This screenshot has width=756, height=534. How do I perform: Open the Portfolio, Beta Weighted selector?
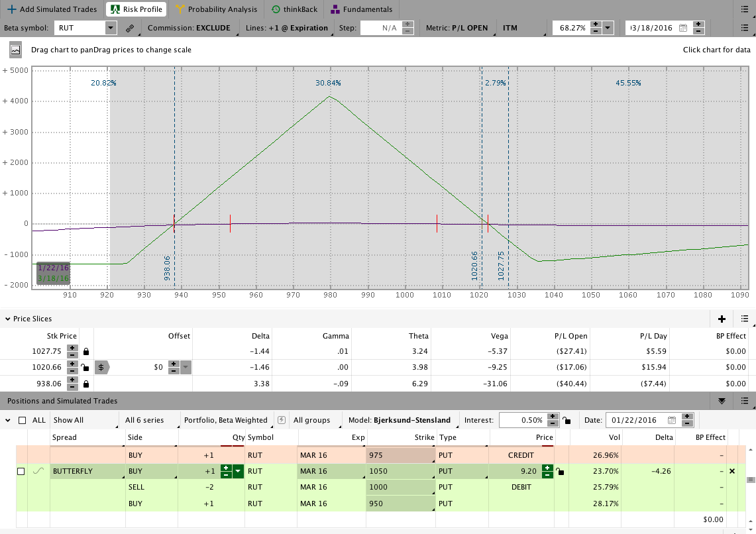[x=226, y=420]
